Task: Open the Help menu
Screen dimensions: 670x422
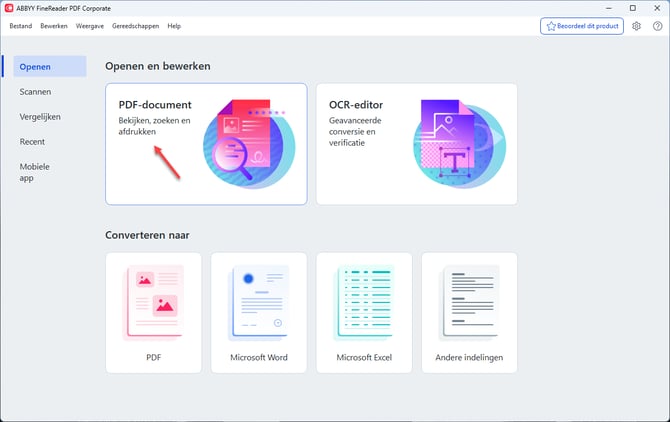Action: point(174,26)
